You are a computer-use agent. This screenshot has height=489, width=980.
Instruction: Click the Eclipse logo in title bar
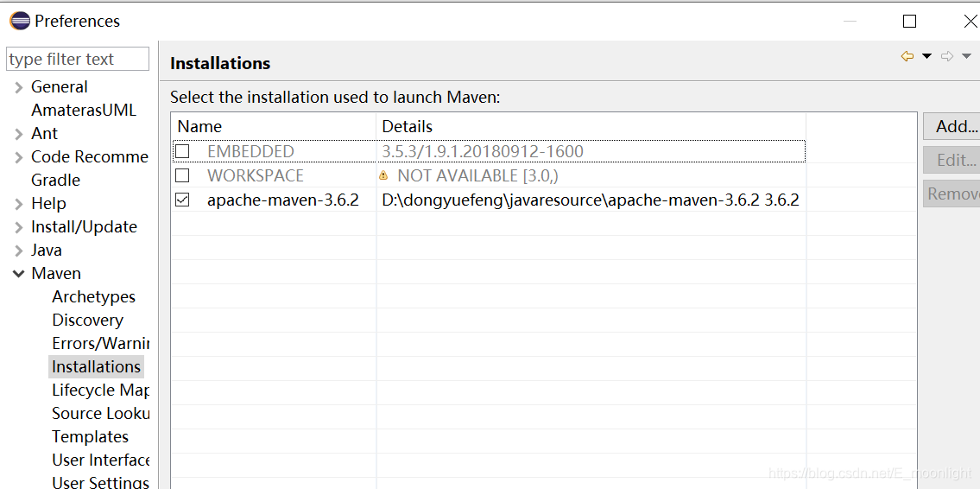coord(20,22)
